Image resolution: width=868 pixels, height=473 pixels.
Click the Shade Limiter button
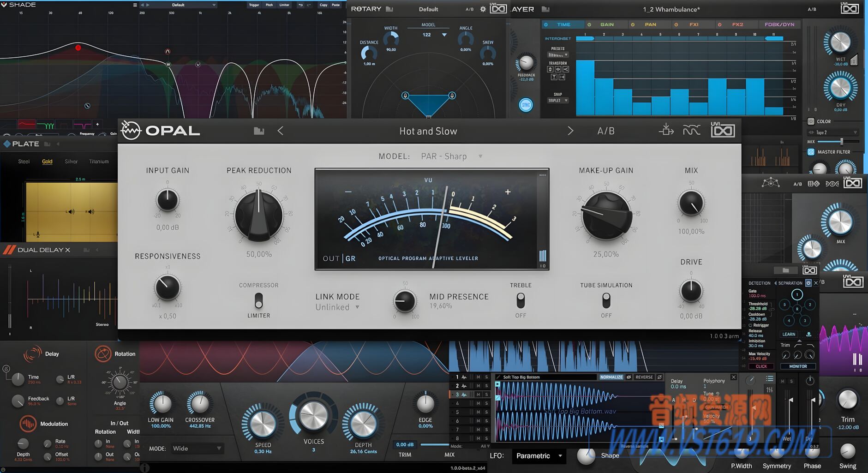284,5
